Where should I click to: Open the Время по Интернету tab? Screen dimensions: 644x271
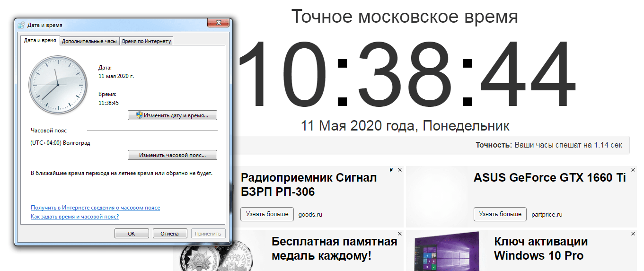point(146,41)
